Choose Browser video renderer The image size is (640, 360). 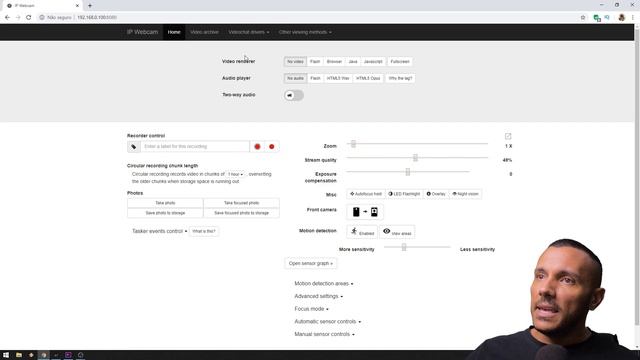click(x=334, y=62)
